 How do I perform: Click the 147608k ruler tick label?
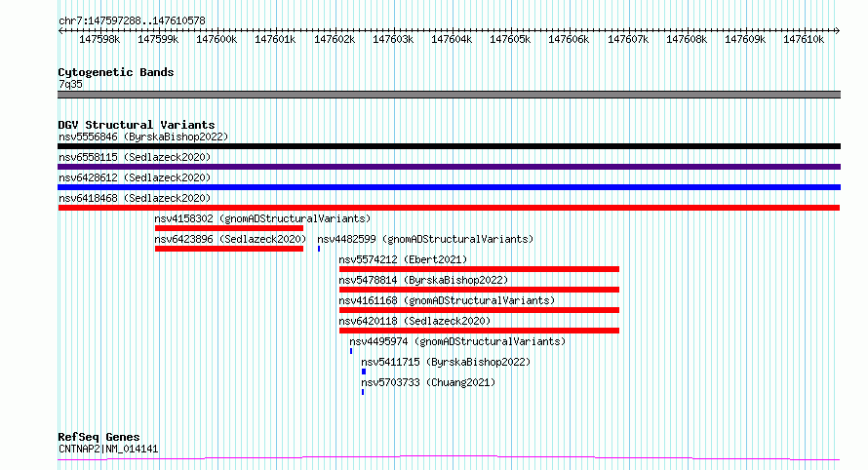(x=687, y=40)
